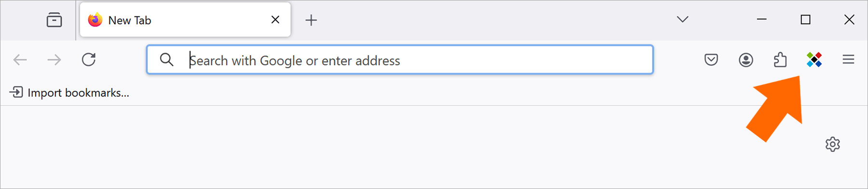This screenshot has width=868, height=189.
Task: Minimize the Firefox window
Action: [762, 19]
